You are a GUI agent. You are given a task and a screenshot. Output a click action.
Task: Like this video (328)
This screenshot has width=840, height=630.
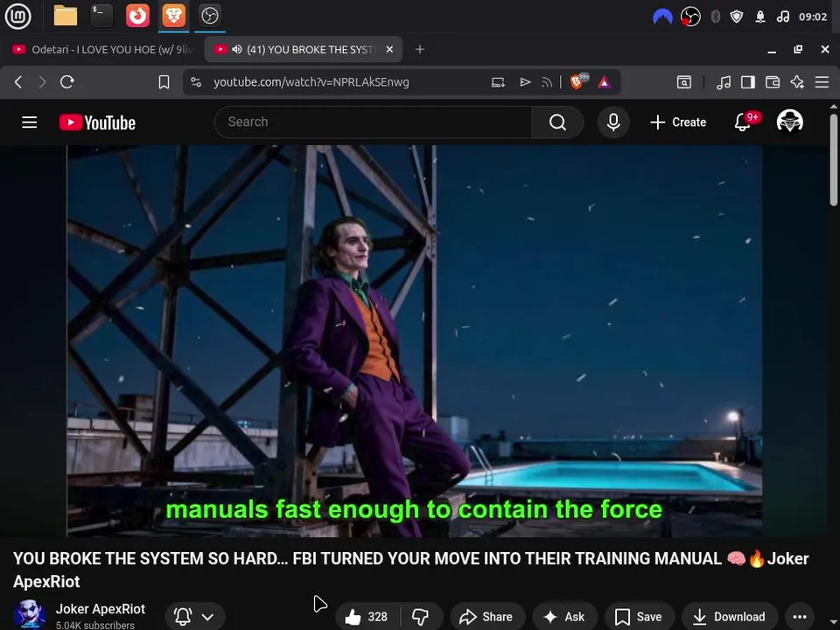coord(367,617)
